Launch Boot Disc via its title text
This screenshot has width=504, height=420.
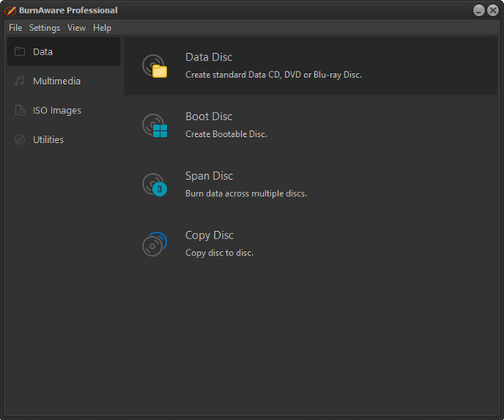click(x=208, y=117)
